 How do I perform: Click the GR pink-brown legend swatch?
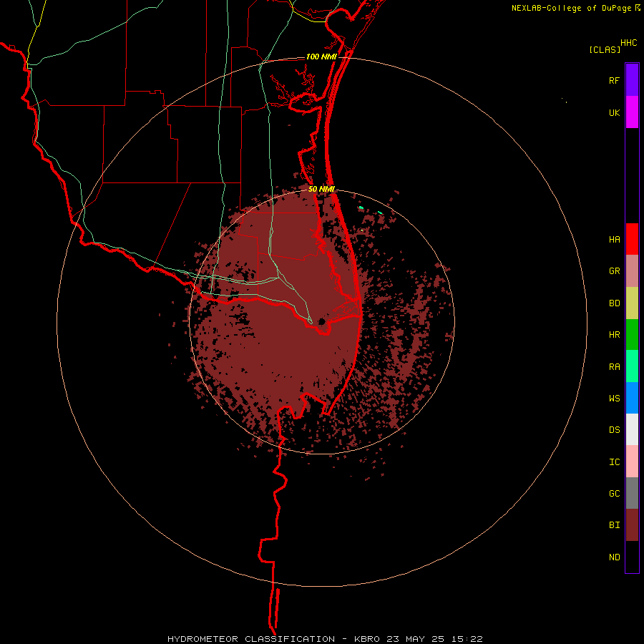pyautogui.click(x=632, y=271)
